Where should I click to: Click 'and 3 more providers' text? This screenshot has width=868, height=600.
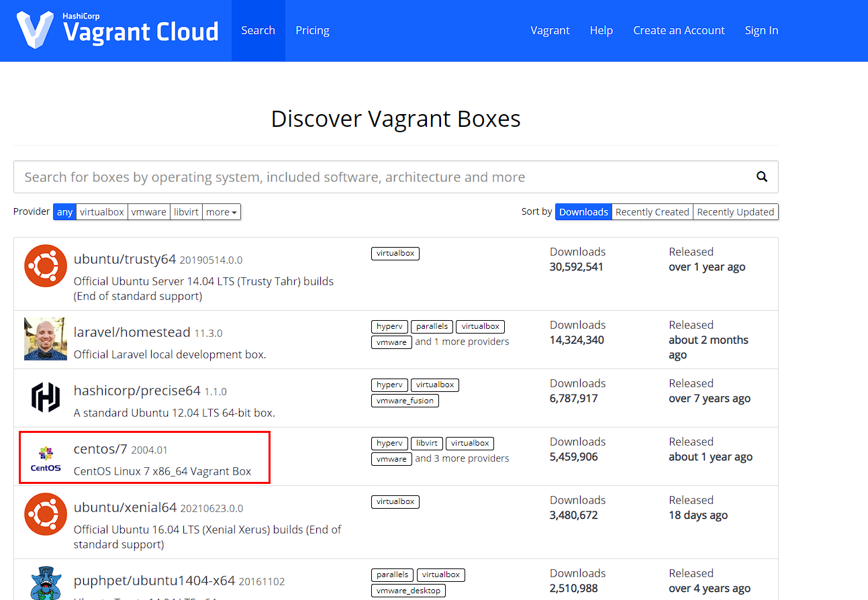tap(462, 458)
